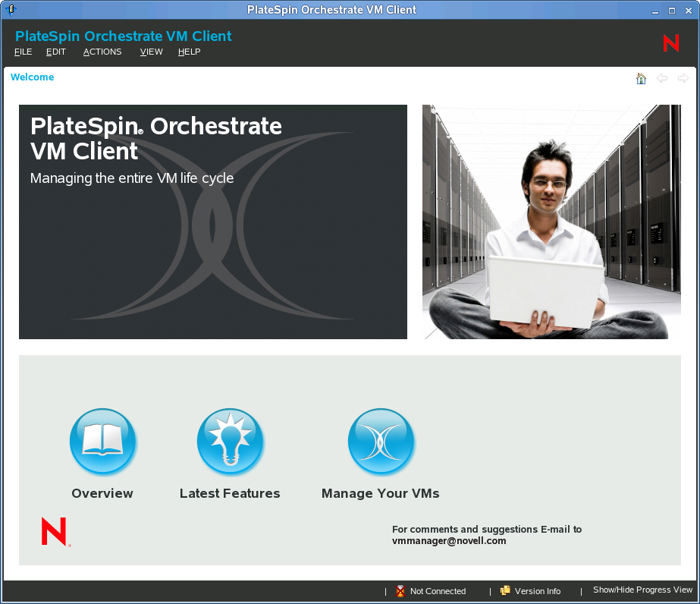Click the red Novell logo near footer
The width and height of the screenshot is (700, 604).
coord(55,532)
